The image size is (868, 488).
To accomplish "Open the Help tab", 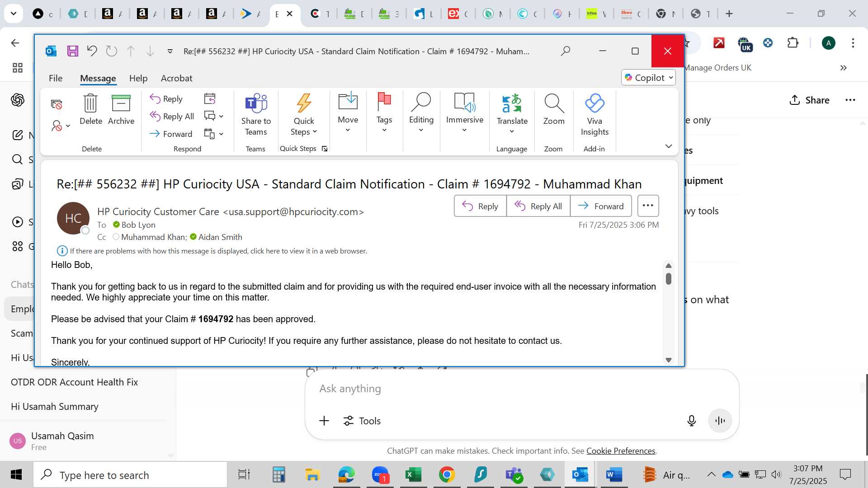I will tap(138, 78).
